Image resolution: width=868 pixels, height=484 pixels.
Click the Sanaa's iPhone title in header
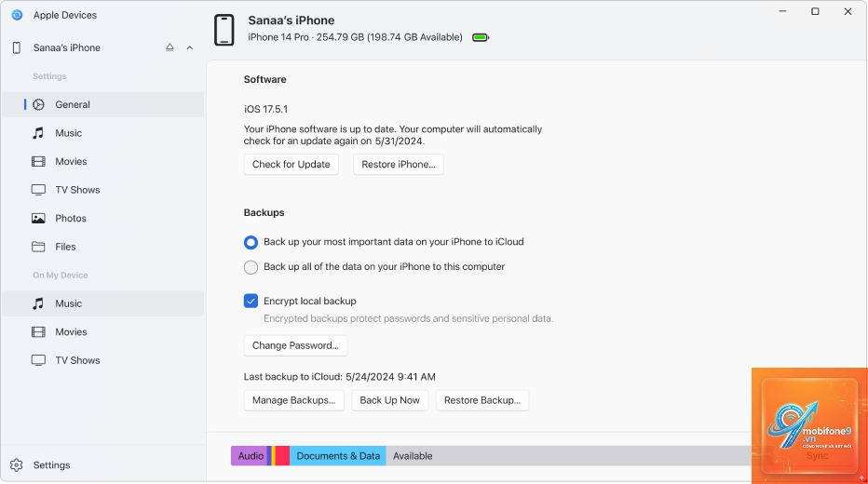pos(292,20)
